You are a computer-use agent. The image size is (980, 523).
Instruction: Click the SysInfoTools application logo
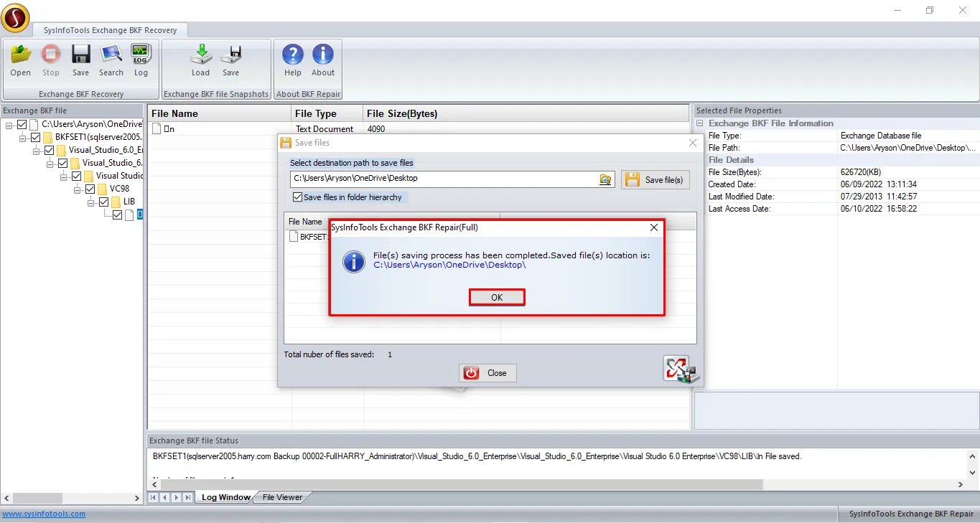(15, 17)
